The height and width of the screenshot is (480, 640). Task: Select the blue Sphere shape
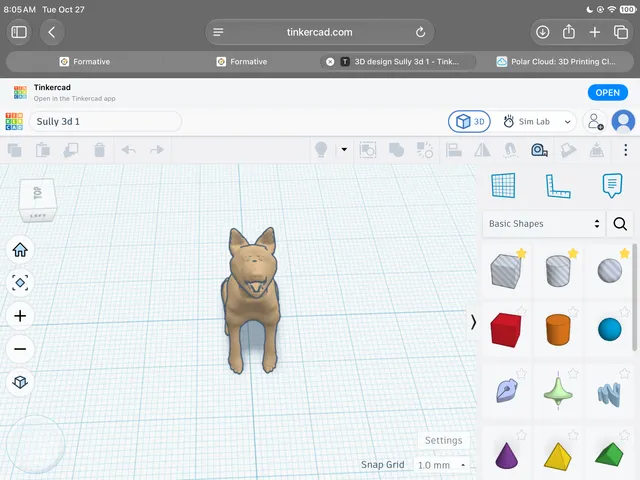pyautogui.click(x=610, y=329)
